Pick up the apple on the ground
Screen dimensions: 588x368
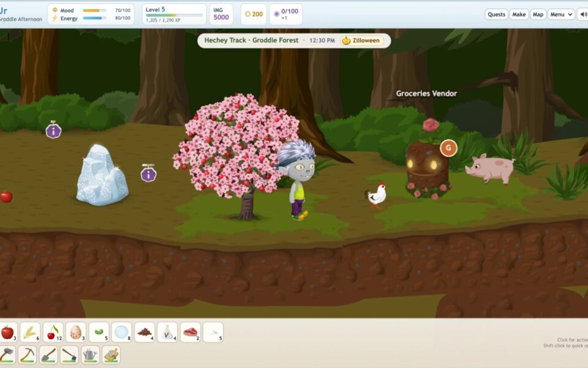click(6, 196)
